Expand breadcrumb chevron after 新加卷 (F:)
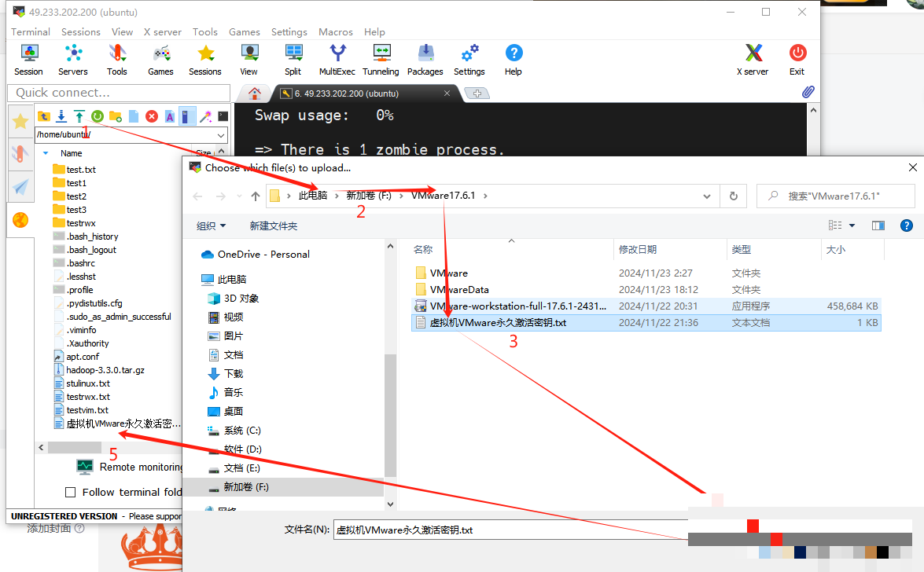Image resolution: width=924 pixels, height=572 pixels. pos(401,196)
